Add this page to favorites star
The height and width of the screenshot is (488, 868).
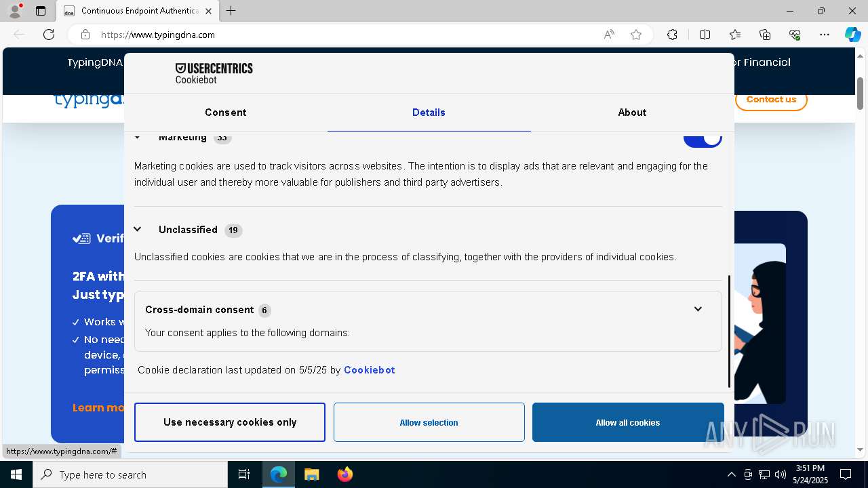coord(636,35)
